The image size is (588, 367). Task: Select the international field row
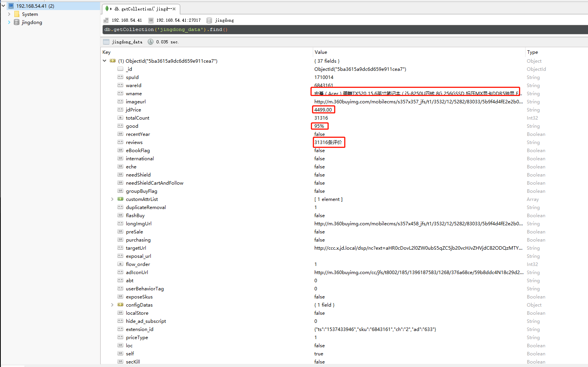click(344, 158)
